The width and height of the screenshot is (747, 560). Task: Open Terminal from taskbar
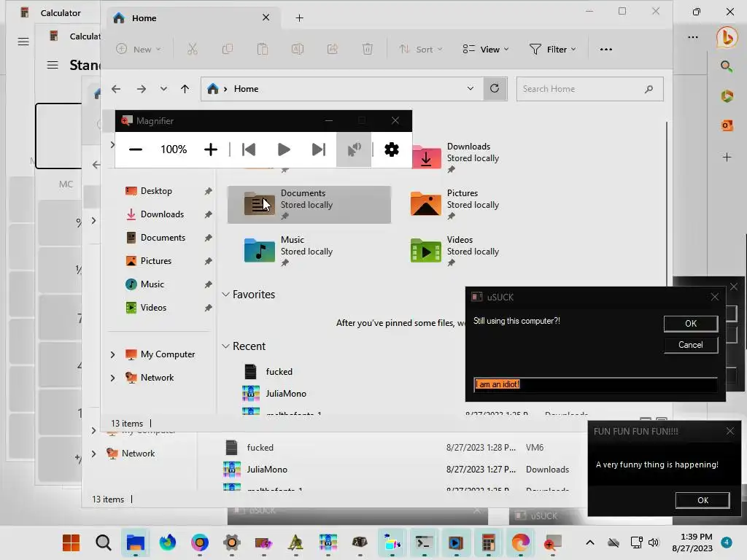pos(424,542)
